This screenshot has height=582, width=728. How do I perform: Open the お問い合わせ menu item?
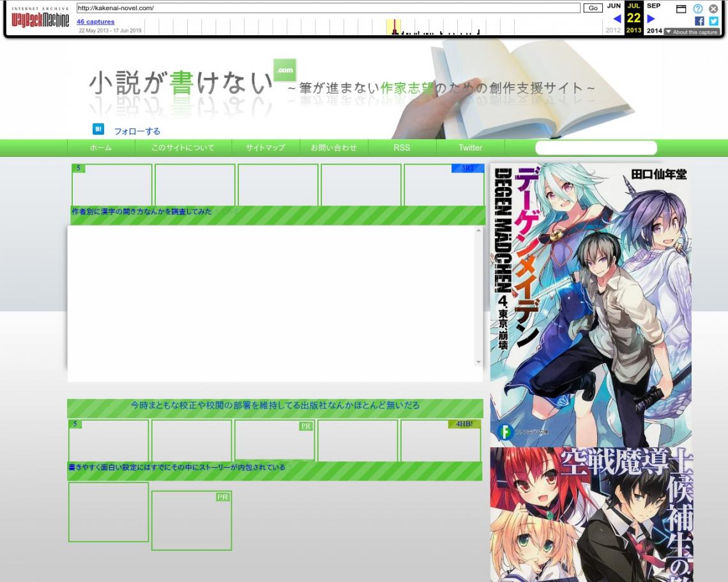point(334,147)
